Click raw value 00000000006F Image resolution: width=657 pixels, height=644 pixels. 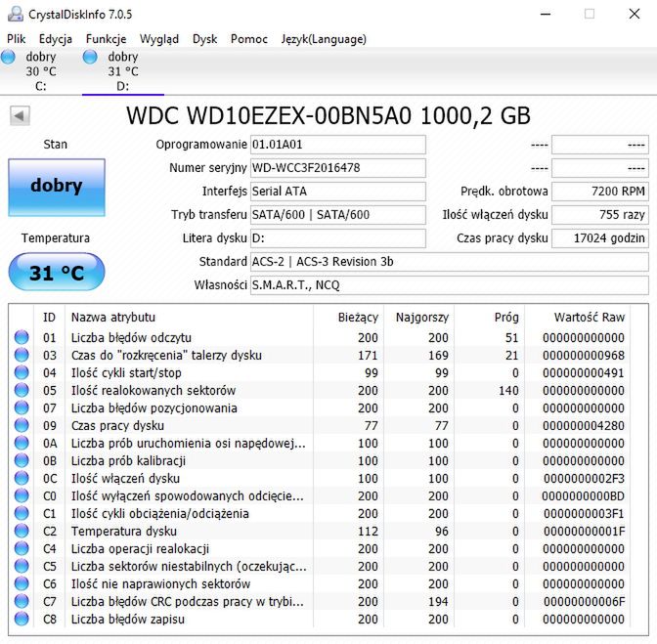click(x=584, y=601)
